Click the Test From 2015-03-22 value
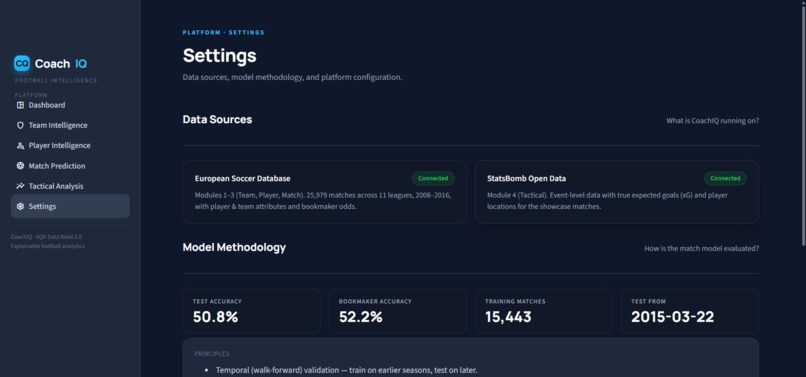The height and width of the screenshot is (377, 806). [x=673, y=317]
